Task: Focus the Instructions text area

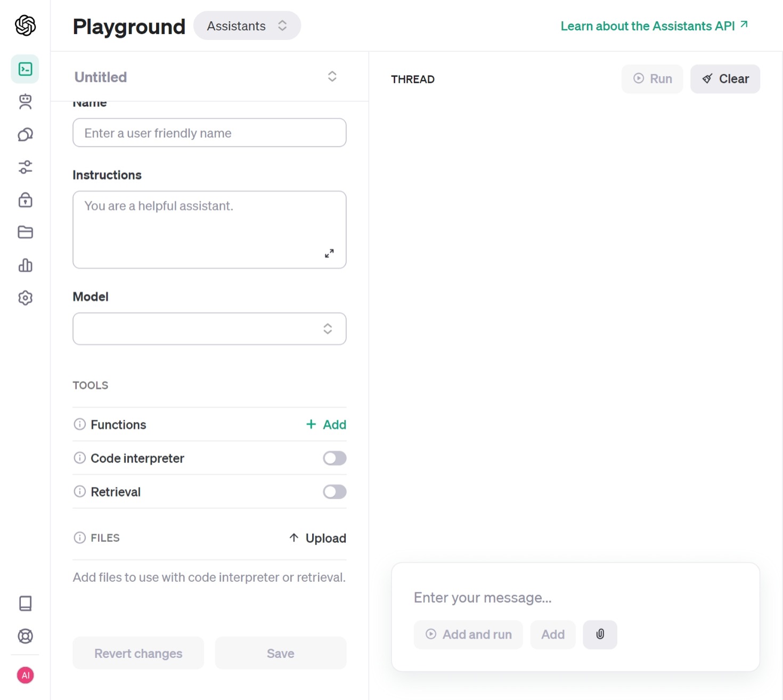Action: (x=209, y=230)
